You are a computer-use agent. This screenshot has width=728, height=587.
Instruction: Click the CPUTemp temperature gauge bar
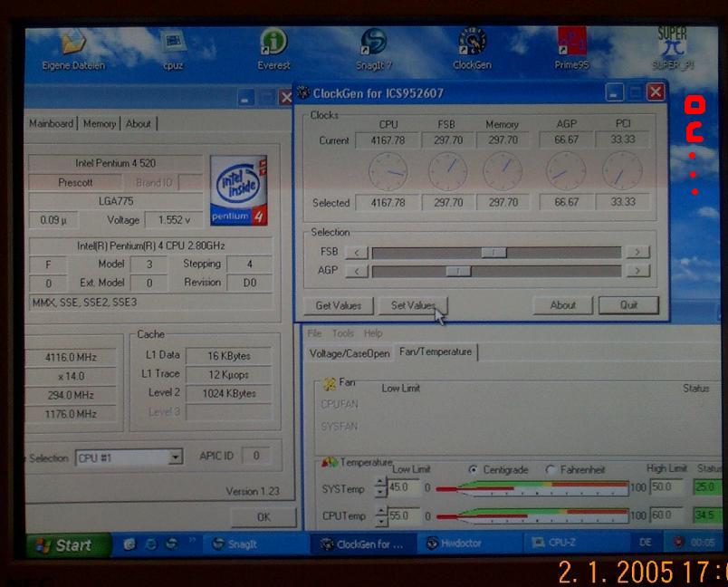coord(532,515)
